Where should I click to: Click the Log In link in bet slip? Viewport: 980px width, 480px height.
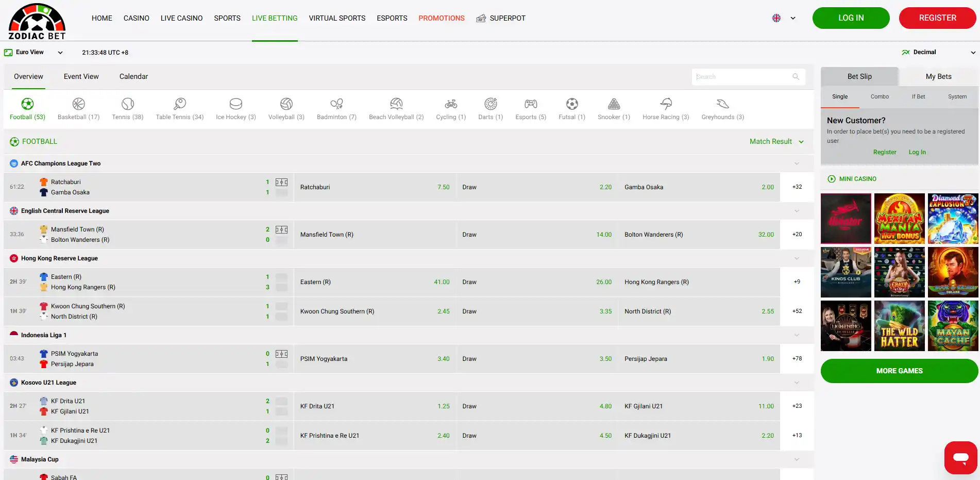917,153
